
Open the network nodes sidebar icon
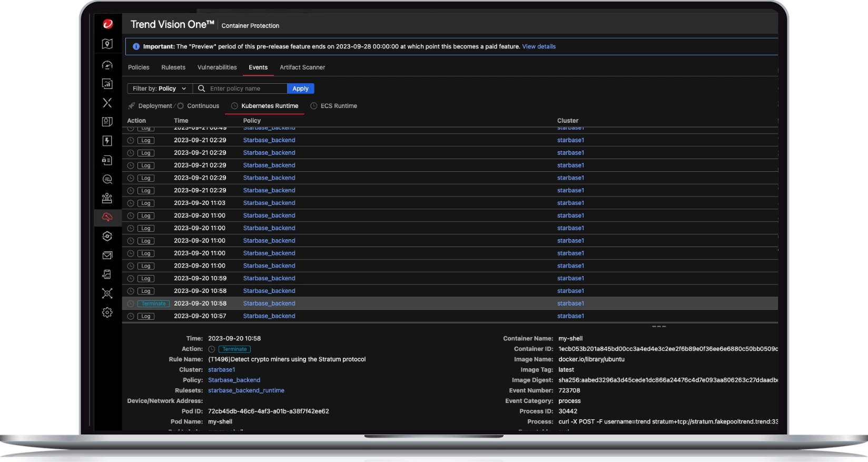click(107, 293)
